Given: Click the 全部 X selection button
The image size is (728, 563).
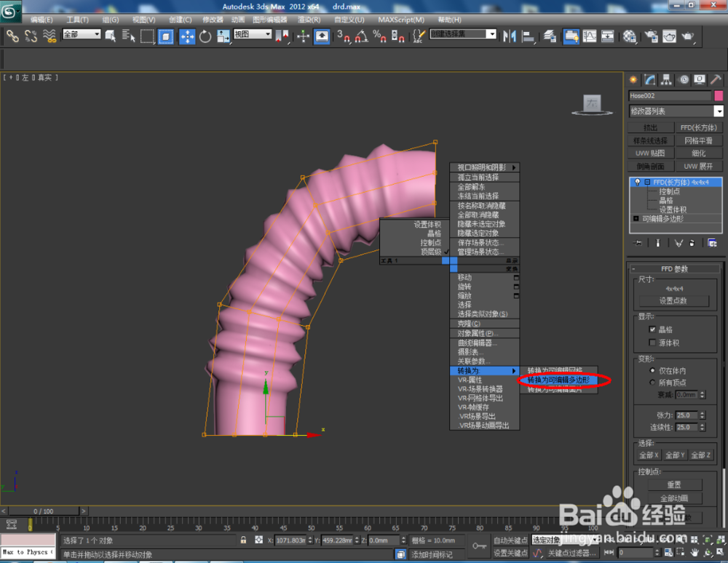Looking at the screenshot, I should (649, 455).
